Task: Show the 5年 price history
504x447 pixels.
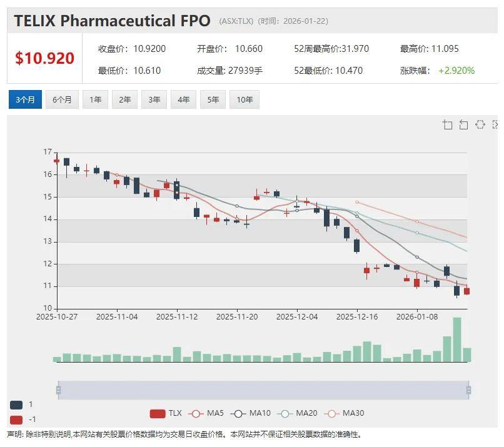Action: click(x=213, y=99)
